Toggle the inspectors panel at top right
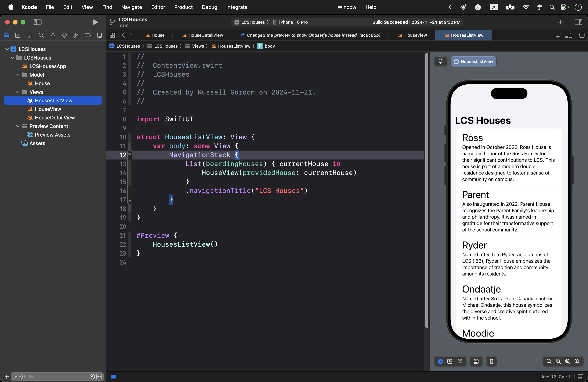 [578, 22]
